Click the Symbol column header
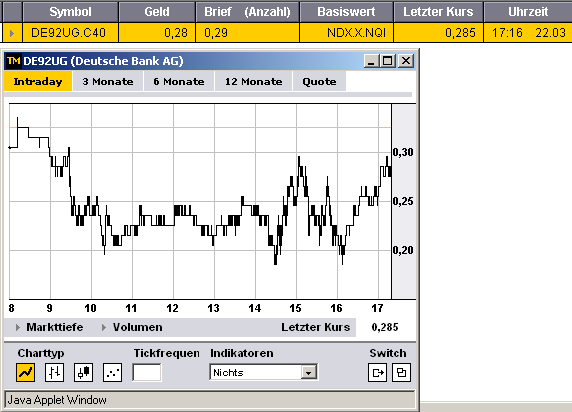This screenshot has height=412, width=572. [x=70, y=12]
